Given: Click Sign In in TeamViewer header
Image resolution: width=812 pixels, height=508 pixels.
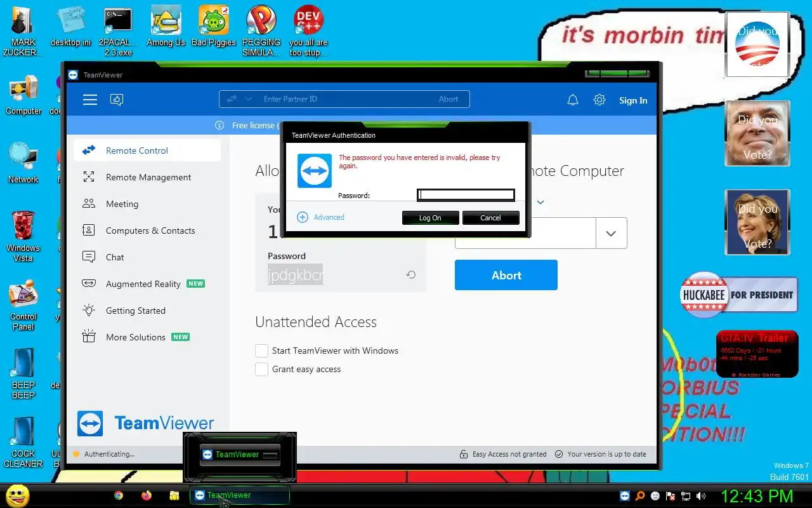Looking at the screenshot, I should (633, 100).
